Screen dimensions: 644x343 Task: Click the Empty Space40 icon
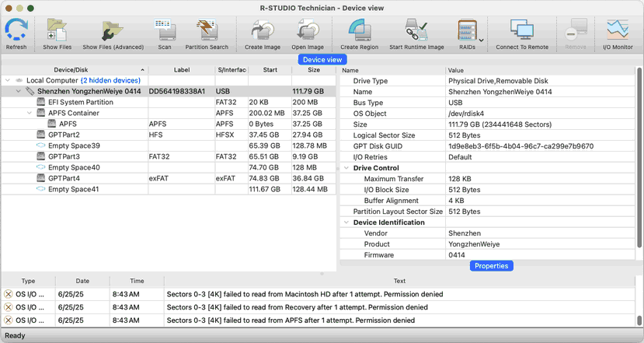(x=40, y=167)
